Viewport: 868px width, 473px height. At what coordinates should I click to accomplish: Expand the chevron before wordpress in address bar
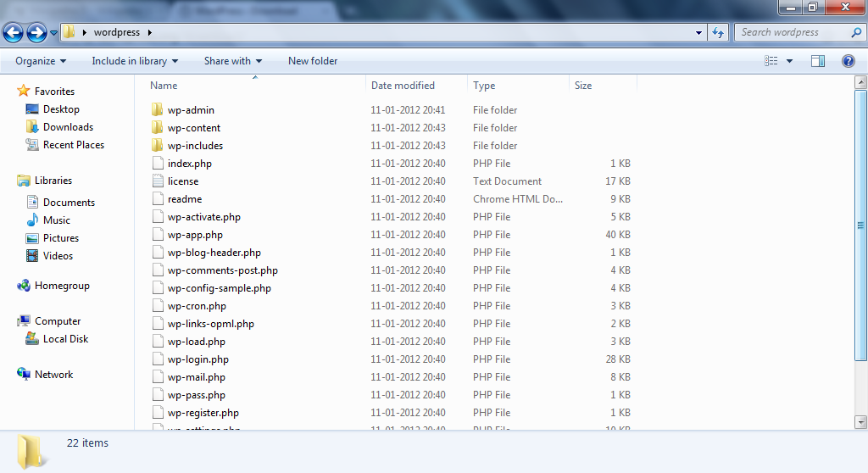(x=84, y=33)
